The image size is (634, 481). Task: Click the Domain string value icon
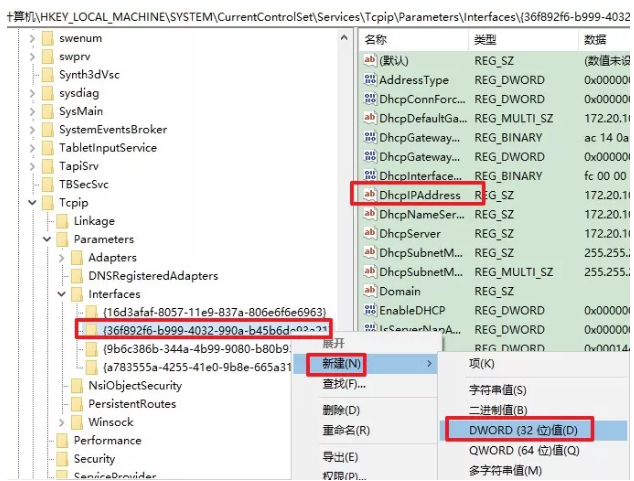click(369, 291)
